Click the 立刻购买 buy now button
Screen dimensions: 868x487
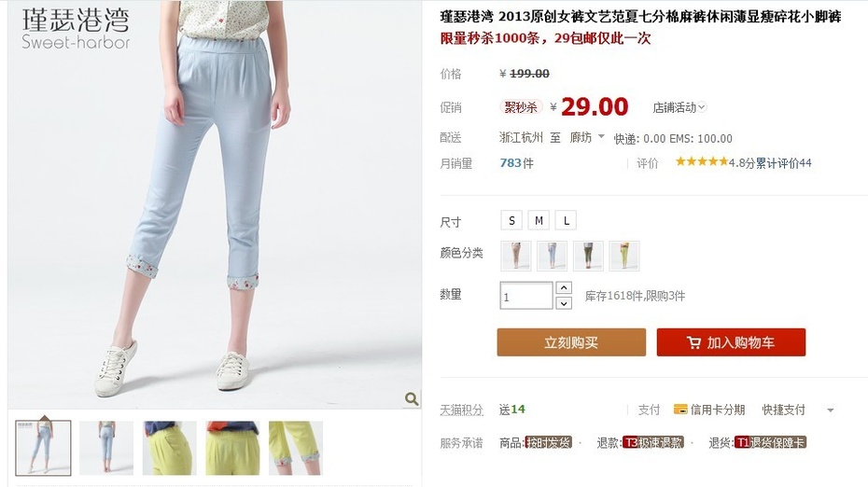coord(571,342)
